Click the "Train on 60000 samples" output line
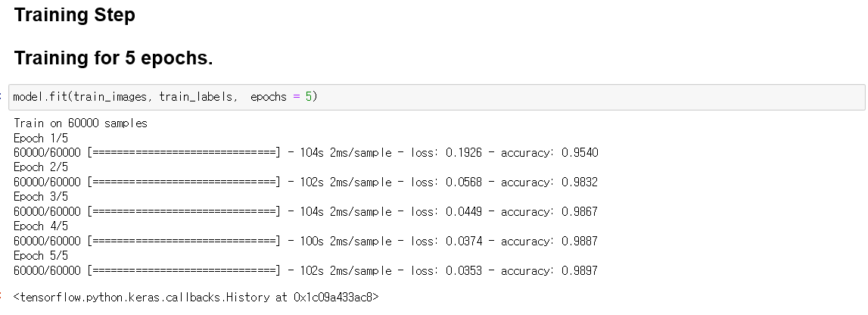Viewport: 868px width, 315px height. pos(80,123)
